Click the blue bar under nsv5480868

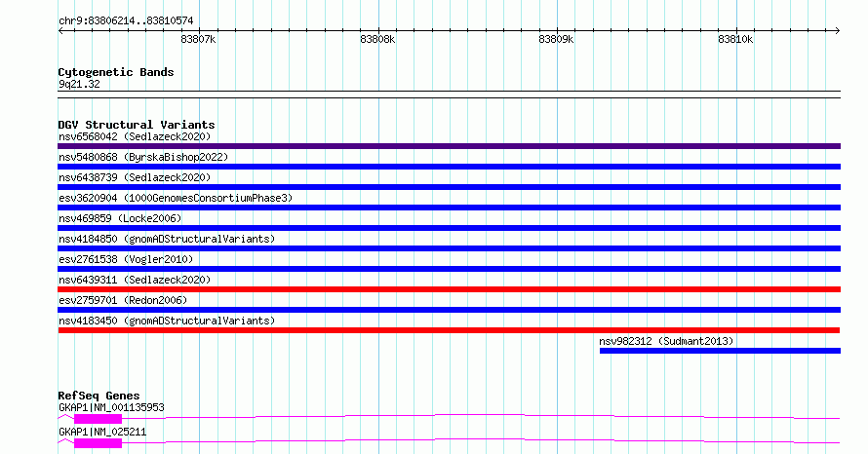pos(449,167)
